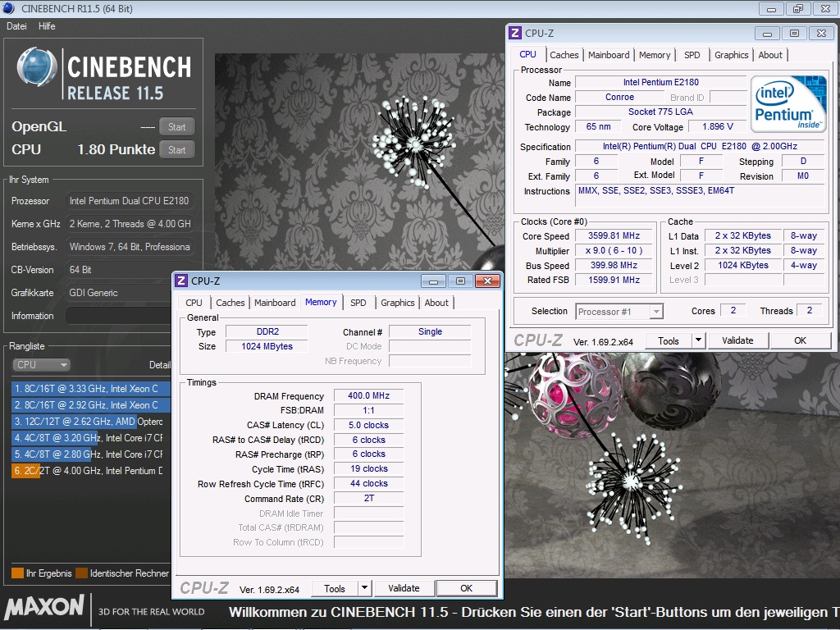Click OK in Memory CPU-Z window
Image resolution: width=840 pixels, height=630 pixels.
(467, 588)
